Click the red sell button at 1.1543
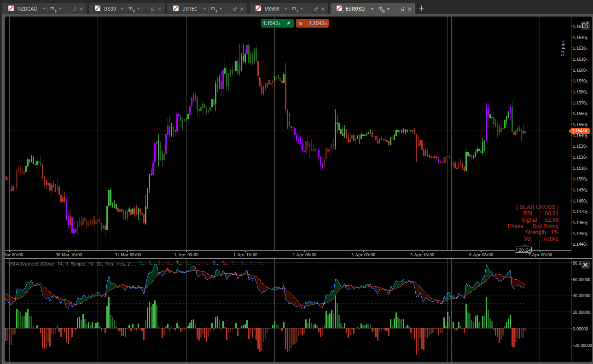This screenshot has height=364, width=593. click(x=312, y=23)
